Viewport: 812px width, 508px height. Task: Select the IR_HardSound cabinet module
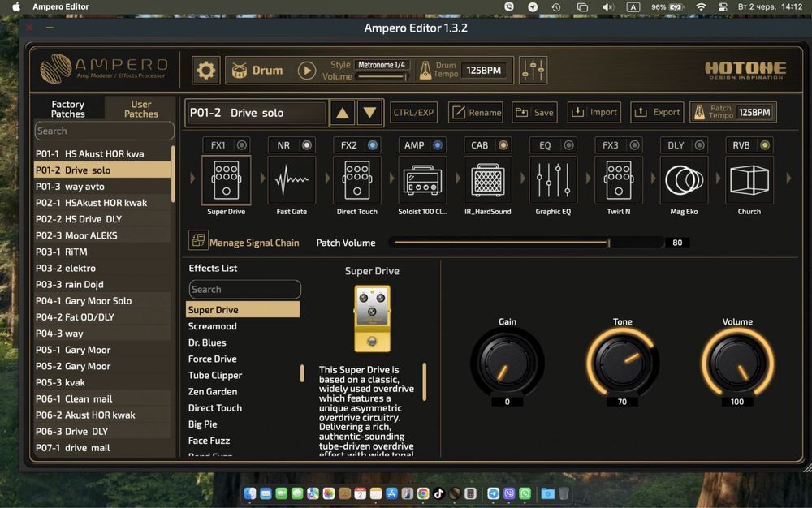tap(487, 179)
